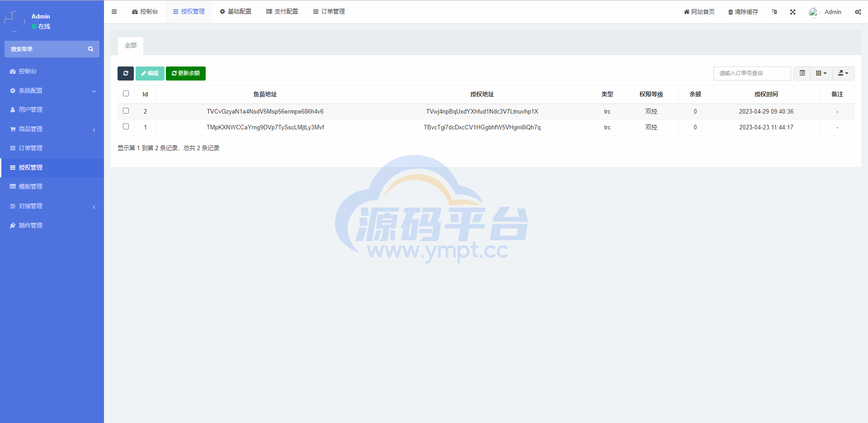This screenshot has height=423, width=868.
Task: Click the 清除缓存 link
Action: point(743,12)
